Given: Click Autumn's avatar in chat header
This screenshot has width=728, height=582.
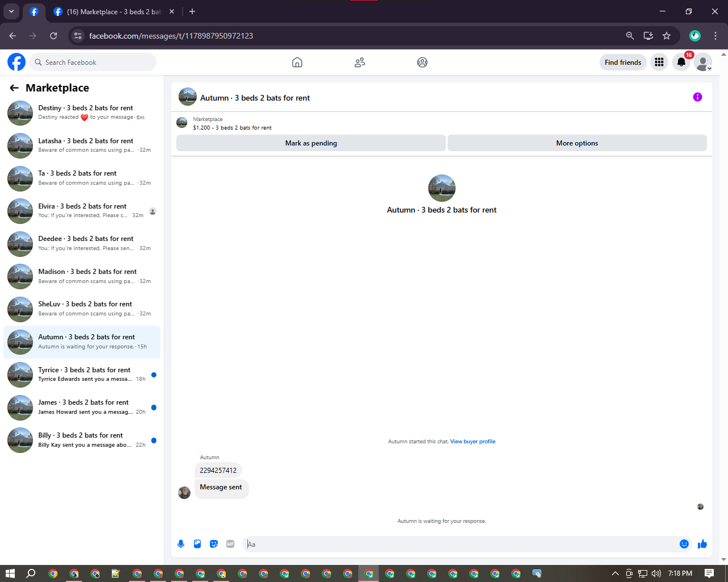Looking at the screenshot, I should tap(188, 97).
